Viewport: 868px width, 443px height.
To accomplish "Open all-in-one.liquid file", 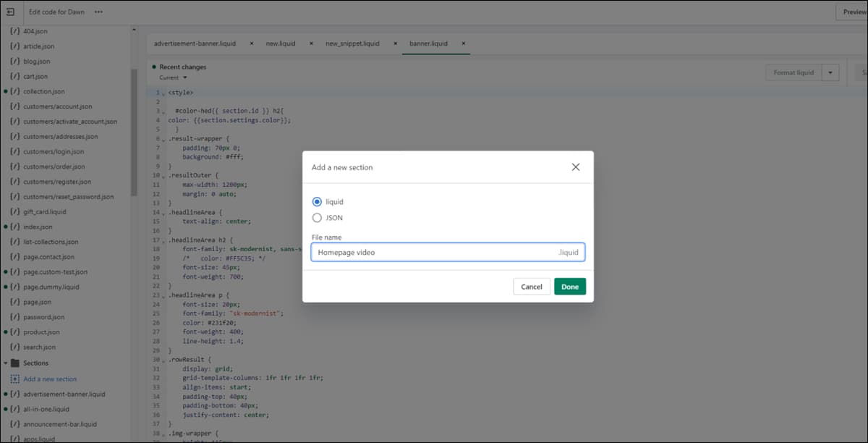I will 46,409.
